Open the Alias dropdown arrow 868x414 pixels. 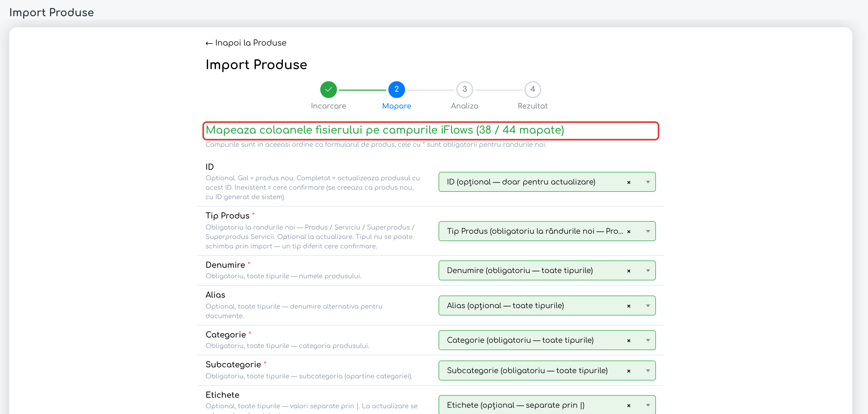(648, 306)
